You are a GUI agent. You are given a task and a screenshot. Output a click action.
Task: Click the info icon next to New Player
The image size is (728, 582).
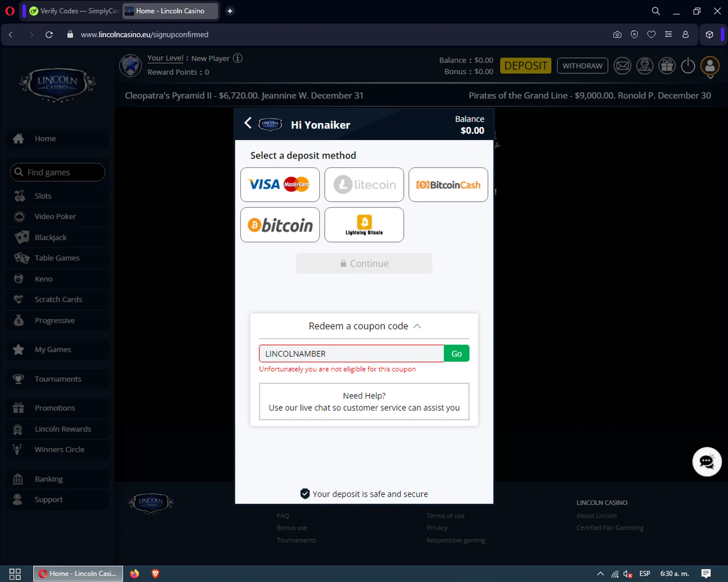point(238,58)
